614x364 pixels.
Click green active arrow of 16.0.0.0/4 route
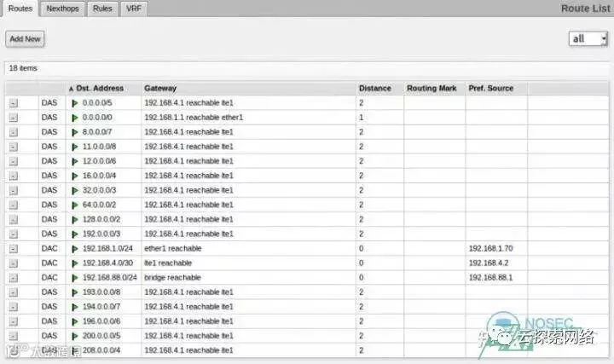click(x=75, y=176)
